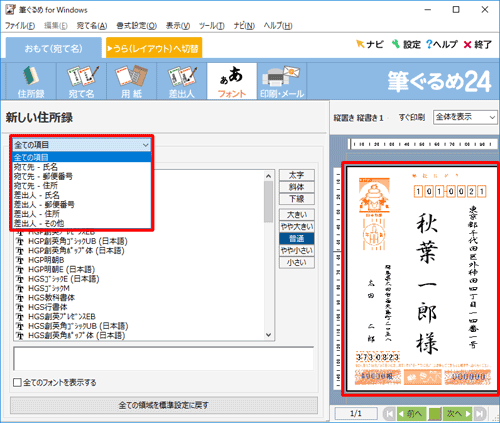The image size is (500, 423).
Task: Jump to first page in preview navigation
Action: 389,414
